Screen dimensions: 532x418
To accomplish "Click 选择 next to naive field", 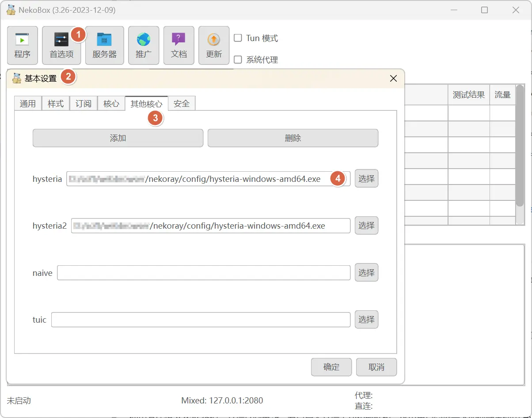I will tap(366, 273).
